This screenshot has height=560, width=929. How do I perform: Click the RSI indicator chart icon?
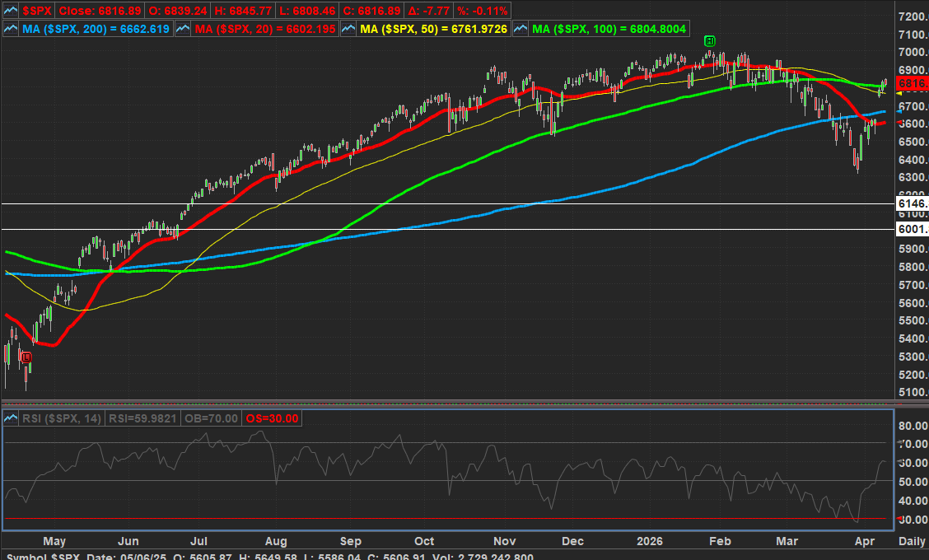click(x=11, y=418)
